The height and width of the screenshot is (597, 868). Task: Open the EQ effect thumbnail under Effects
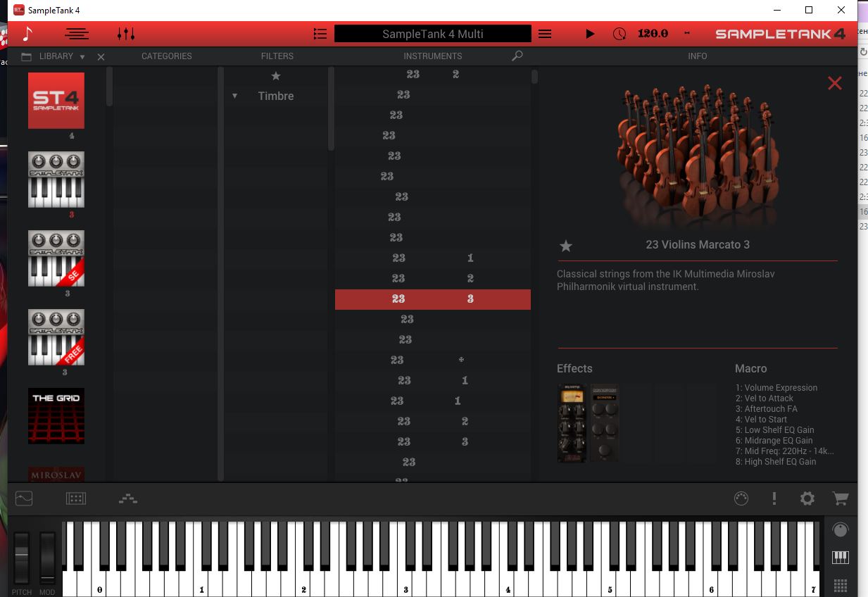coord(605,423)
